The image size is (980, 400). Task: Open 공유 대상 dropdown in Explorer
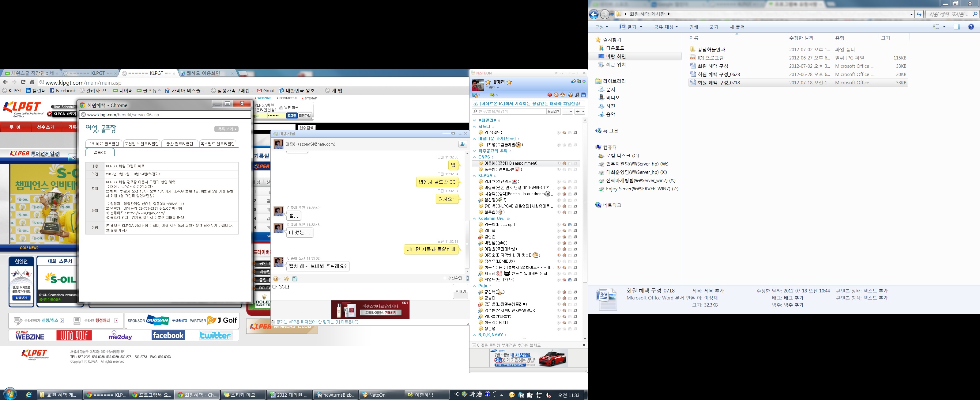[x=666, y=27]
